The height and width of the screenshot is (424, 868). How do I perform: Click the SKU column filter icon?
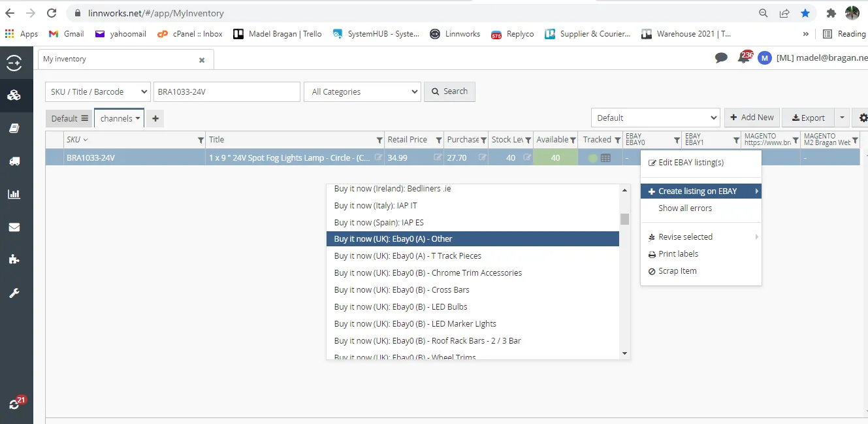click(201, 140)
